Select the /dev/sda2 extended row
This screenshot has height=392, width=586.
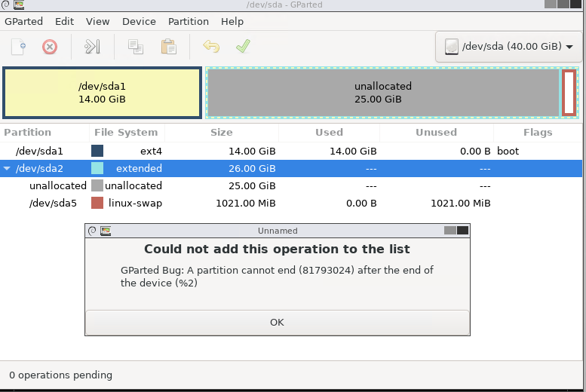point(291,169)
